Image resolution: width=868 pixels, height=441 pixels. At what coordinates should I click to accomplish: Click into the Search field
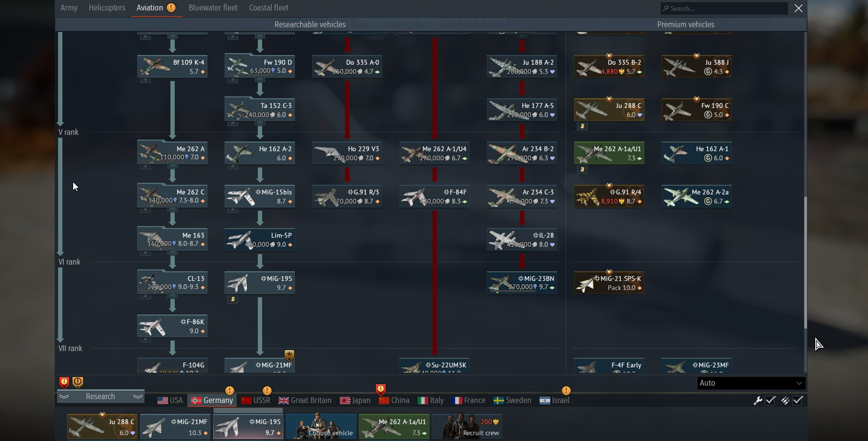tap(724, 8)
